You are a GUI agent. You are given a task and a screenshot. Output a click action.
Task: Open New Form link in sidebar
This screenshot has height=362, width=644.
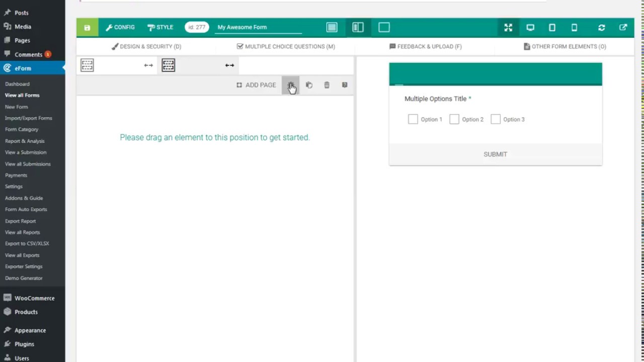[17, 107]
